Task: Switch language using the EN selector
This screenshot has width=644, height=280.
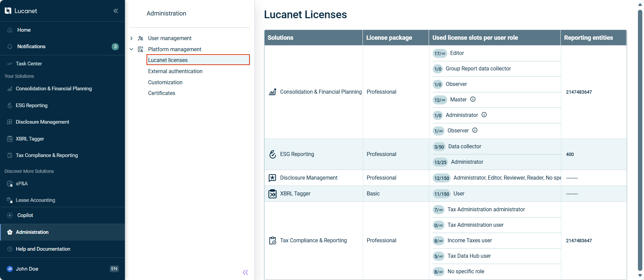Action: [x=114, y=269]
